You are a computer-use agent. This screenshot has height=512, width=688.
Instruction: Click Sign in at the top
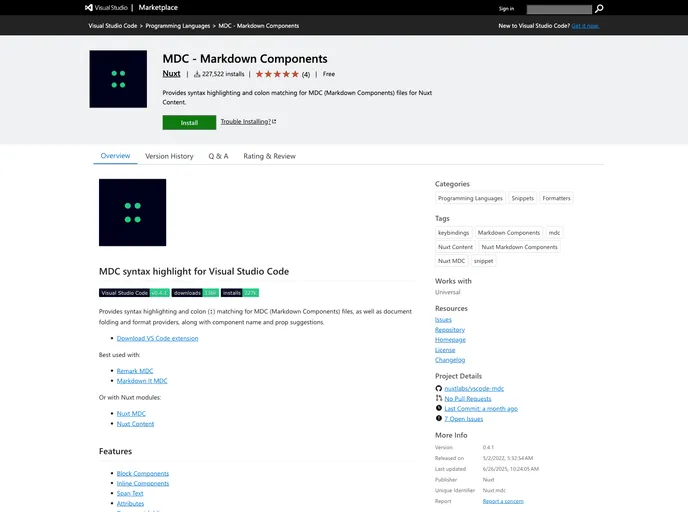(x=506, y=9)
